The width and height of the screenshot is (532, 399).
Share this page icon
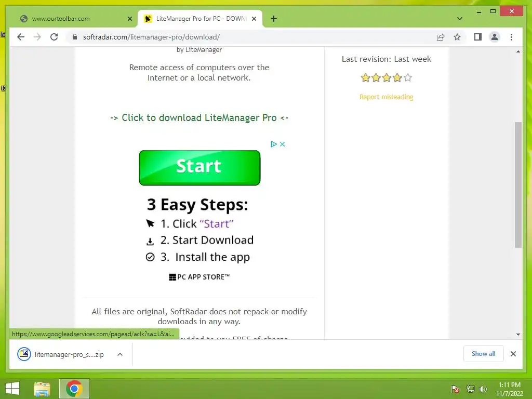[441, 37]
